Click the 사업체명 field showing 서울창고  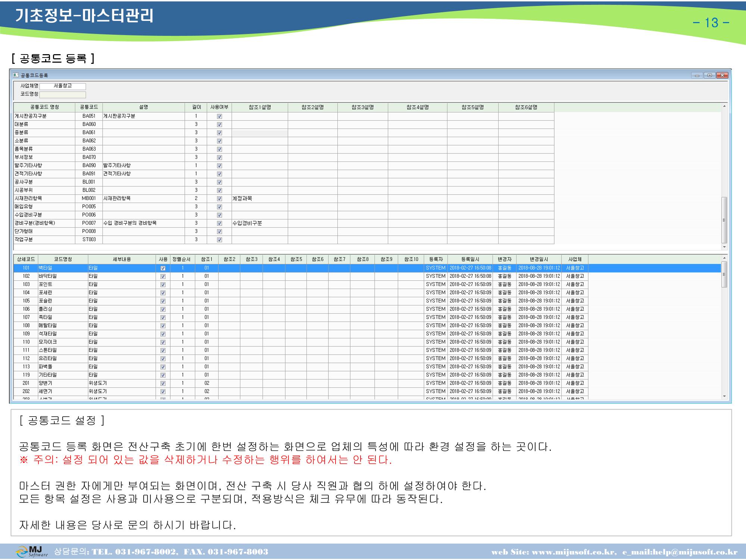63,86
